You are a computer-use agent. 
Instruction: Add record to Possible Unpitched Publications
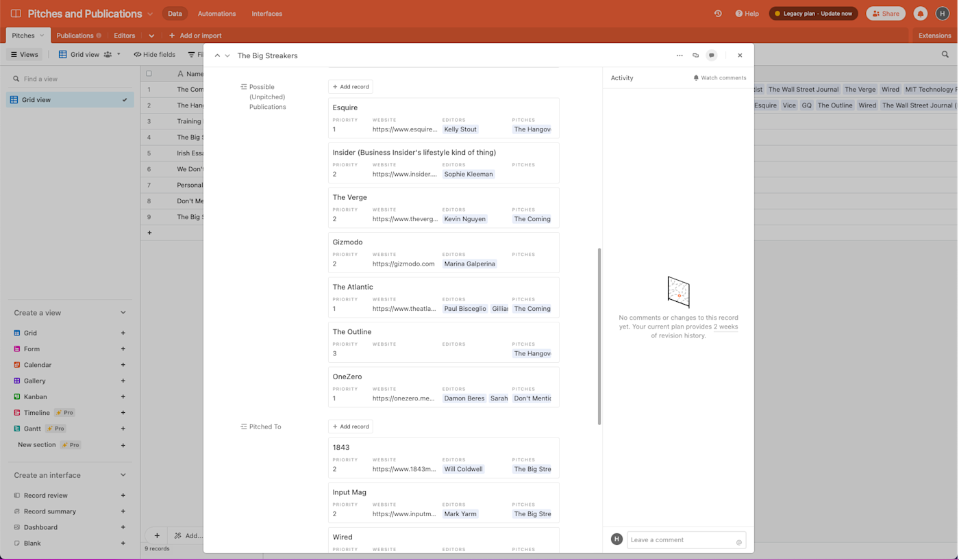point(351,87)
